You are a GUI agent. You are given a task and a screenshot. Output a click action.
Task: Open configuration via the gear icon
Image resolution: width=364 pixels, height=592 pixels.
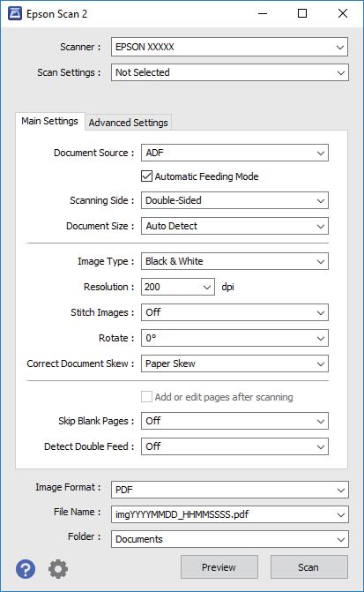[58, 568]
